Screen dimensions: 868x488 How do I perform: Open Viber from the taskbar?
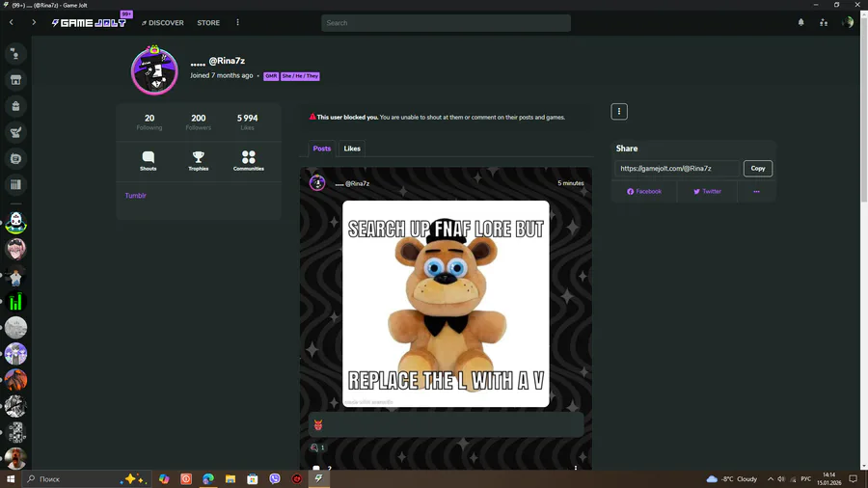tap(275, 478)
